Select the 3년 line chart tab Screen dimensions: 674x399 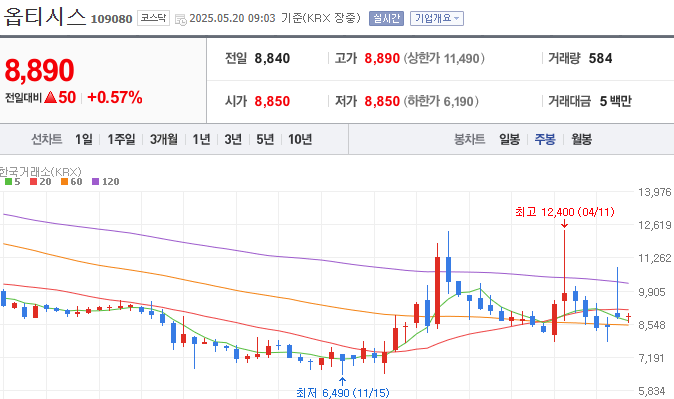pos(233,139)
